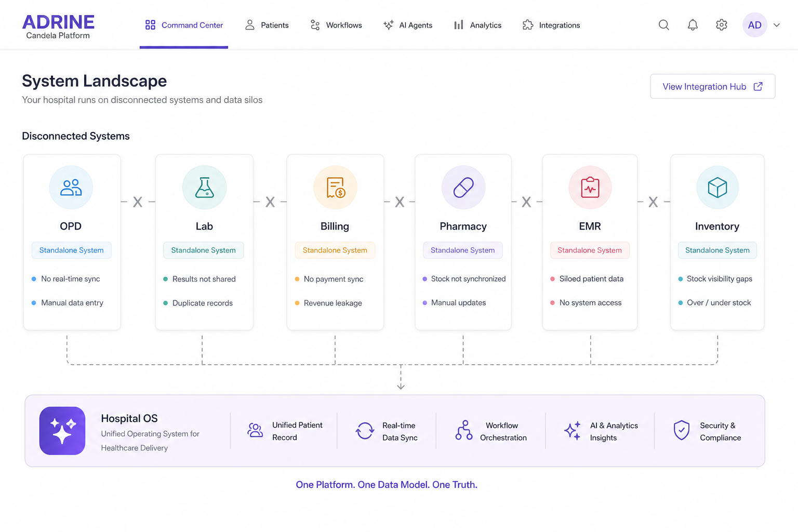
Task: Click Pharmacy Standalone System badge
Action: point(463,250)
